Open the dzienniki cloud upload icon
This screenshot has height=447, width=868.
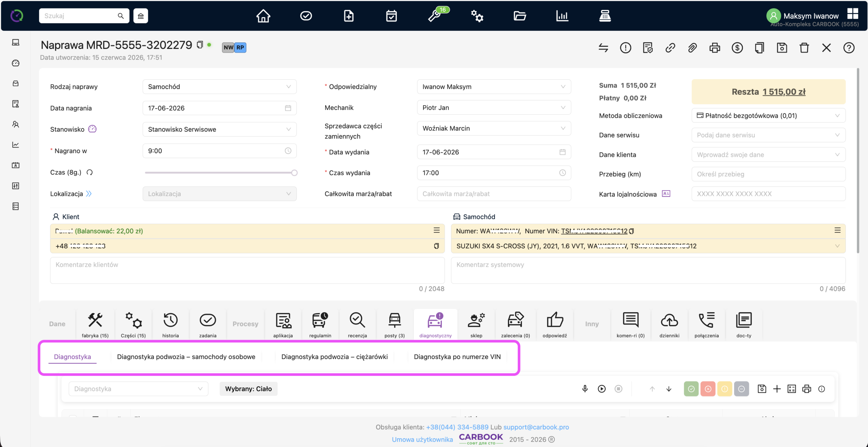pyautogui.click(x=669, y=320)
